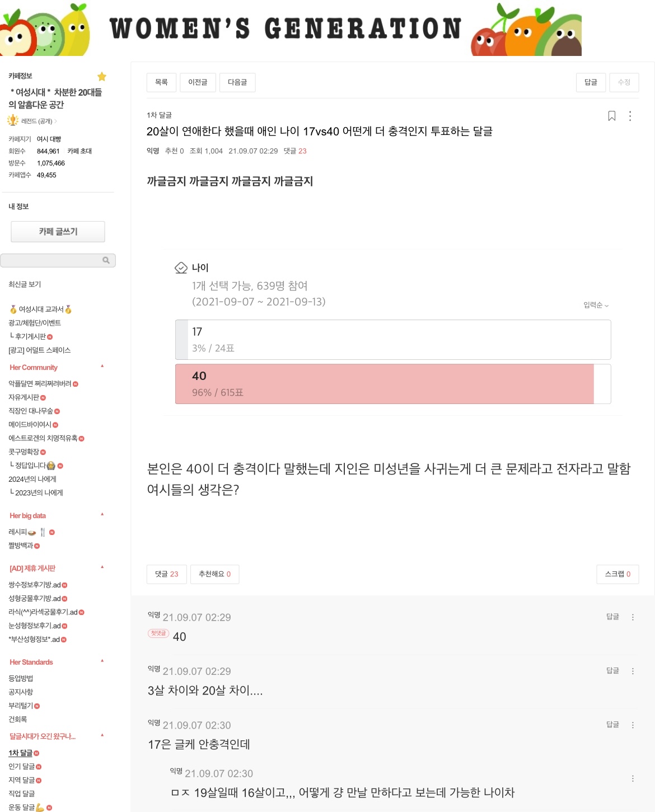
Task: Select poll option 17
Action: [x=392, y=340]
